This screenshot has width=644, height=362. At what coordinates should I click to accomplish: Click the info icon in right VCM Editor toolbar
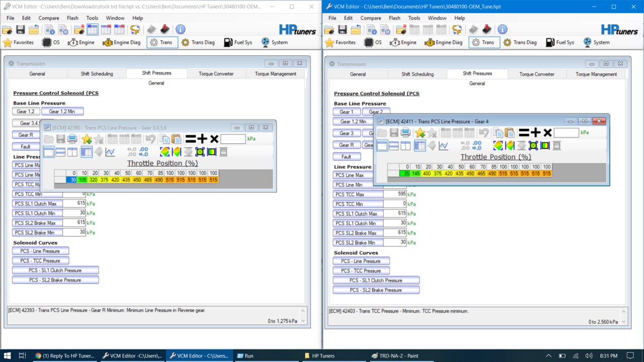(x=502, y=30)
